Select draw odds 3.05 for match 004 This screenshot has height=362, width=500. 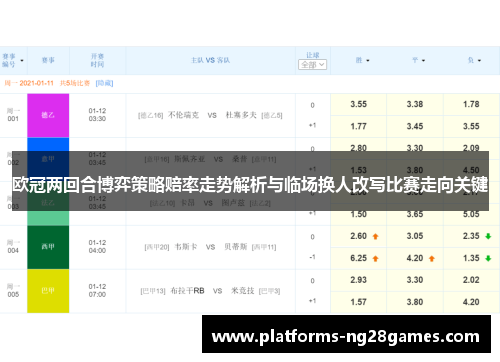point(415,236)
